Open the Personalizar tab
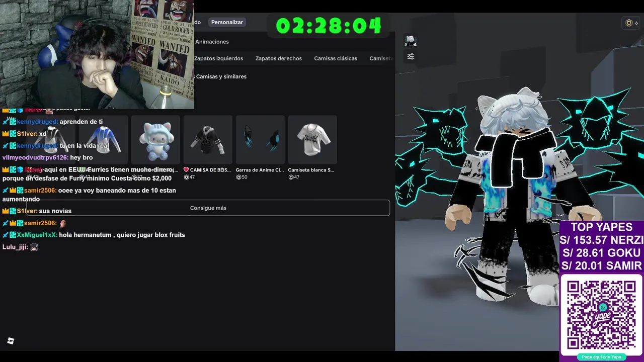 (227, 22)
